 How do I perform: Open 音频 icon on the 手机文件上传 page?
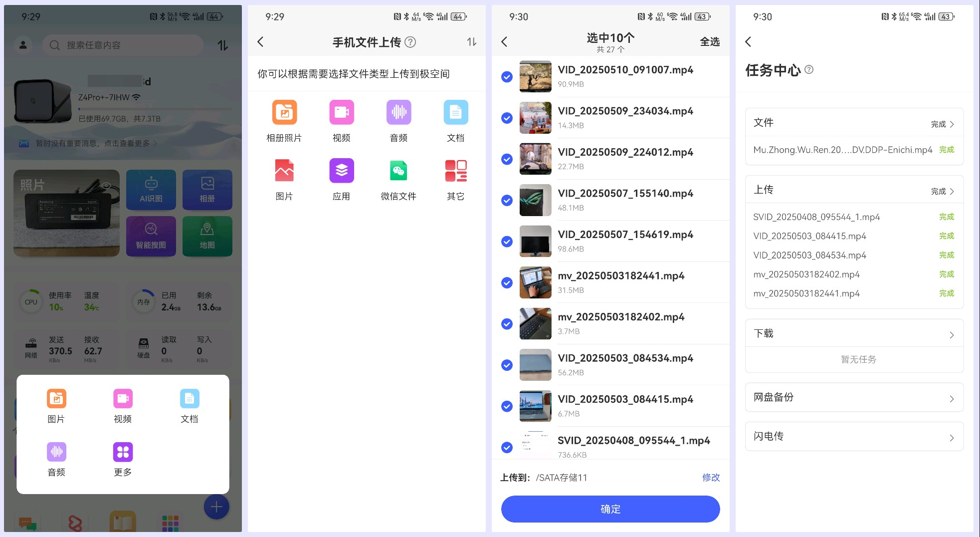[x=399, y=113]
